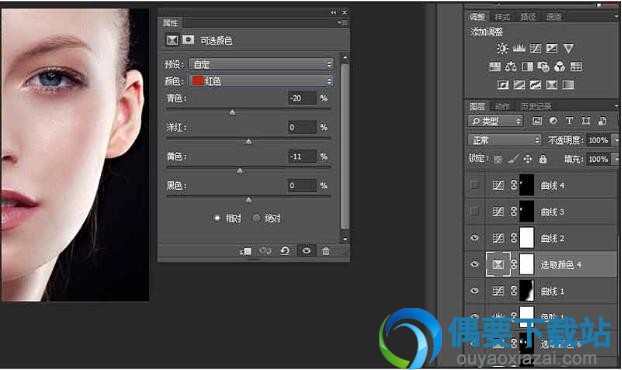This screenshot has width=622, height=370.
Task: Filter layers by pixel layers icon
Action: click(x=537, y=121)
